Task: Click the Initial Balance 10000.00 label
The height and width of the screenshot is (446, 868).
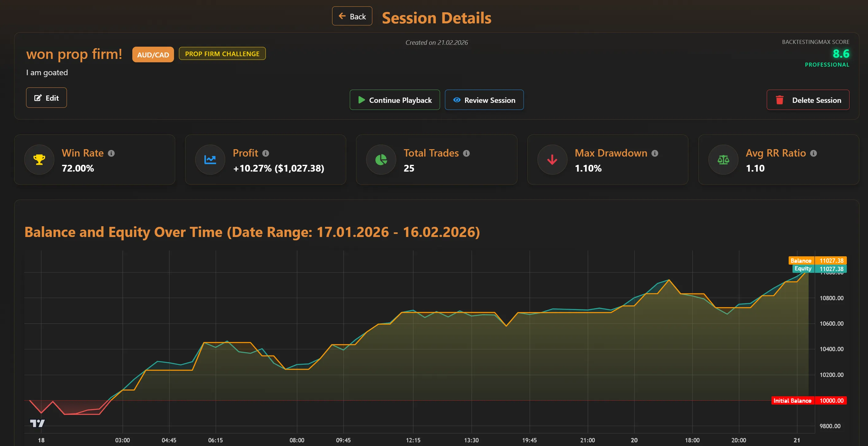Action: click(809, 401)
